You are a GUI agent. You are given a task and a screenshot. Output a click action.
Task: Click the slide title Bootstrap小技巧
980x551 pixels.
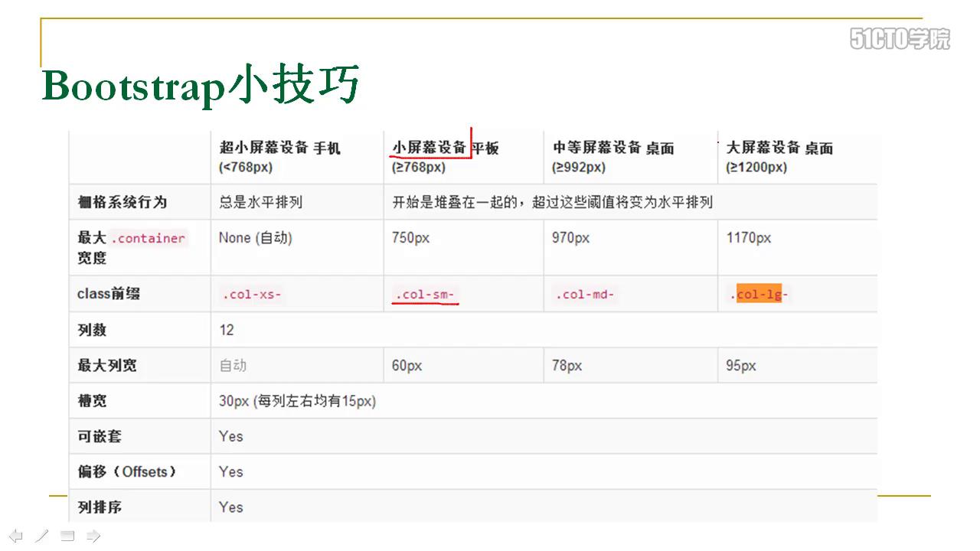tap(201, 85)
